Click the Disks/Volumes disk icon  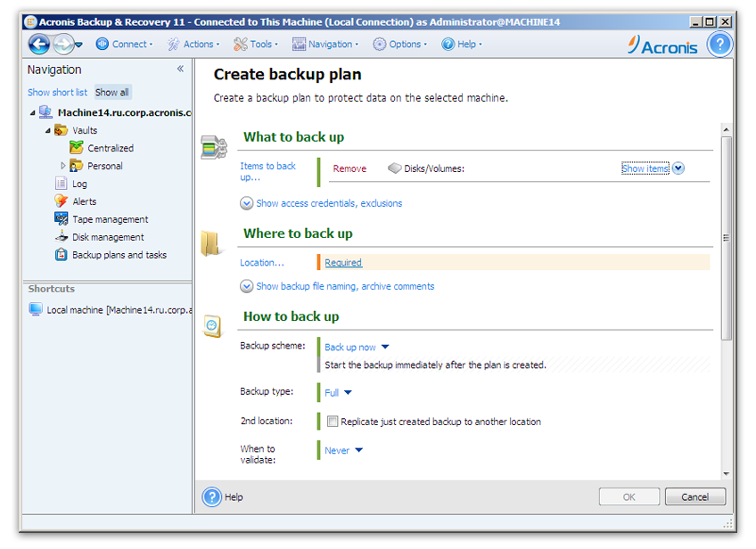[x=395, y=168]
